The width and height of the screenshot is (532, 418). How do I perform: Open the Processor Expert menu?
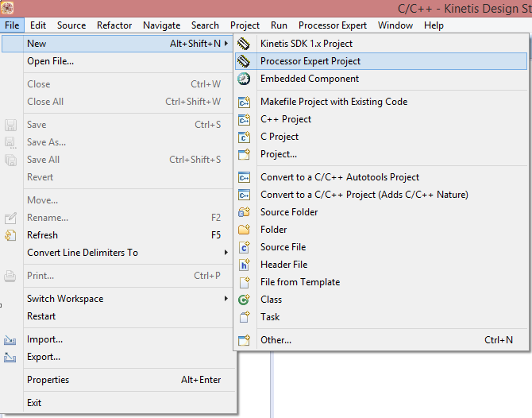pos(333,25)
